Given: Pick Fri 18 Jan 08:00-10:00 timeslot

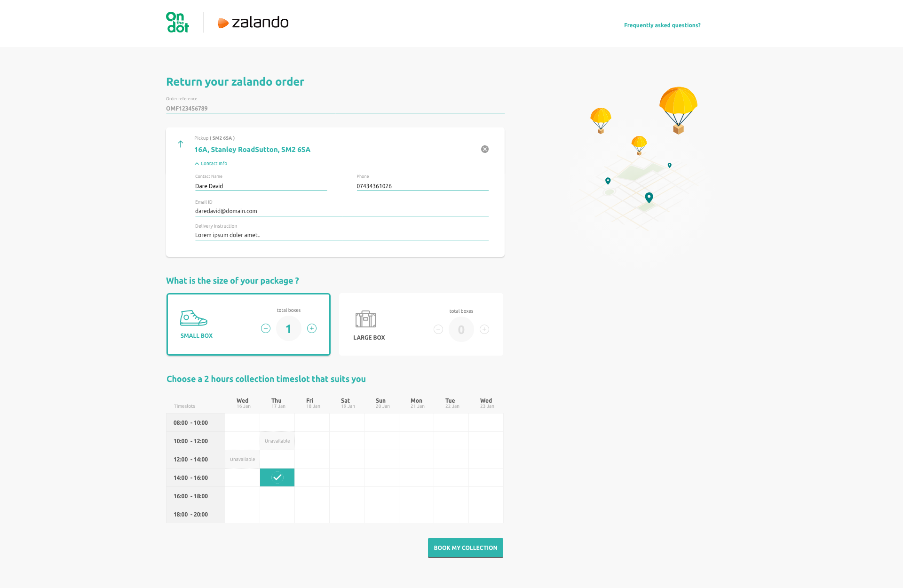Looking at the screenshot, I should 312,422.
